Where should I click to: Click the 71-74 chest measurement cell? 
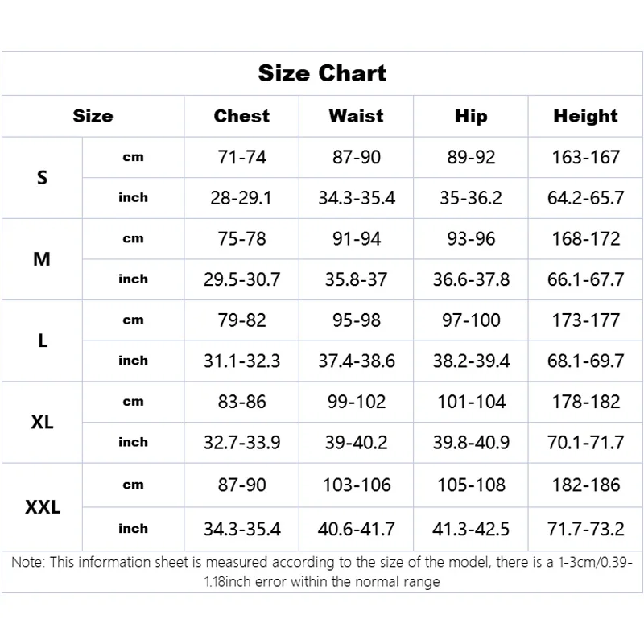[242, 157]
